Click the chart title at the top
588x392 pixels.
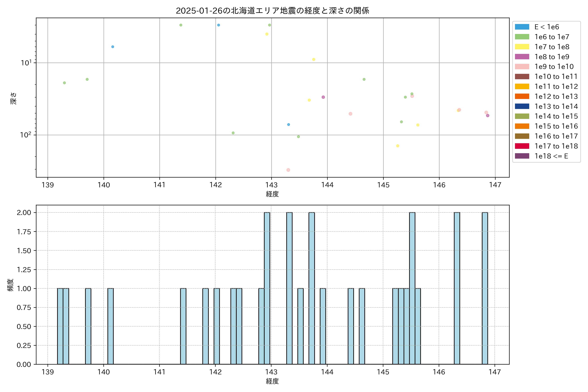pyautogui.click(x=272, y=11)
